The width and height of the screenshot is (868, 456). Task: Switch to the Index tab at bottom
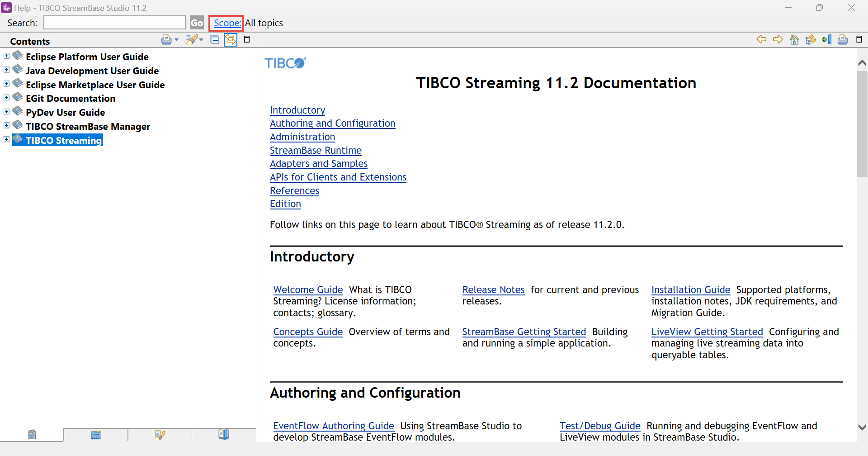point(96,435)
